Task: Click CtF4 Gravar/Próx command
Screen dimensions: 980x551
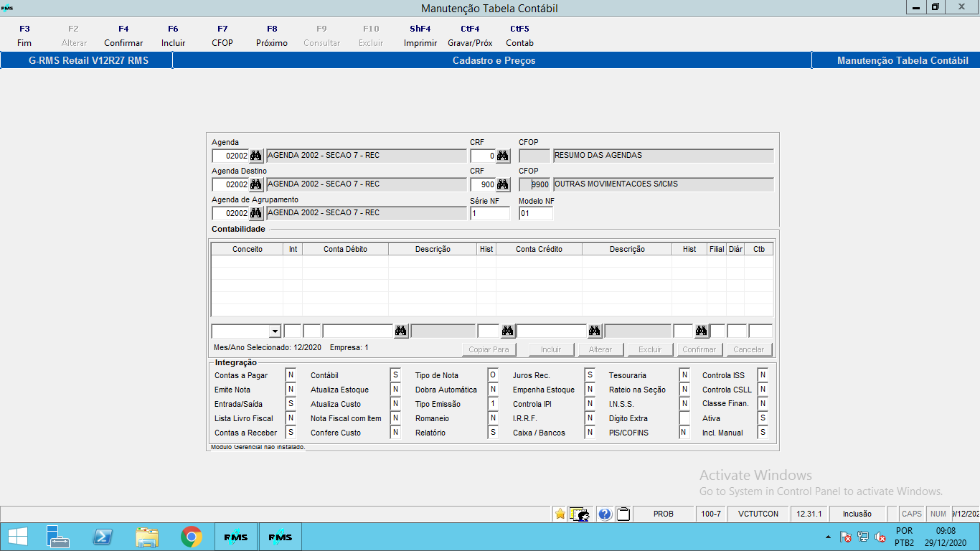Action: tap(470, 36)
